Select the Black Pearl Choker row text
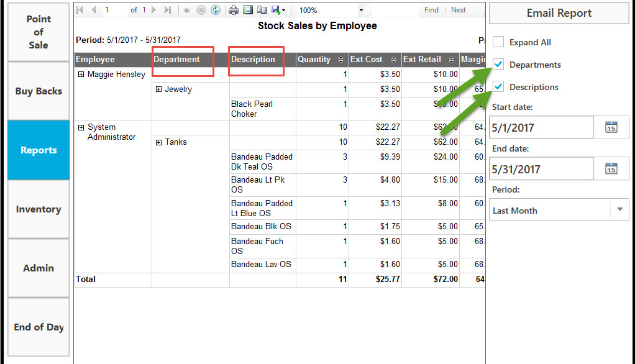 [x=252, y=109]
